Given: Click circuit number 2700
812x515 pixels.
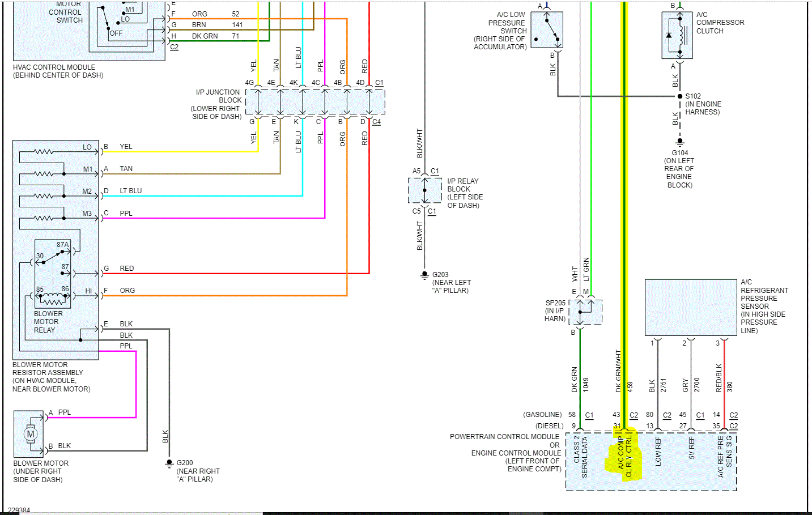Looking at the screenshot, I should tap(696, 385).
